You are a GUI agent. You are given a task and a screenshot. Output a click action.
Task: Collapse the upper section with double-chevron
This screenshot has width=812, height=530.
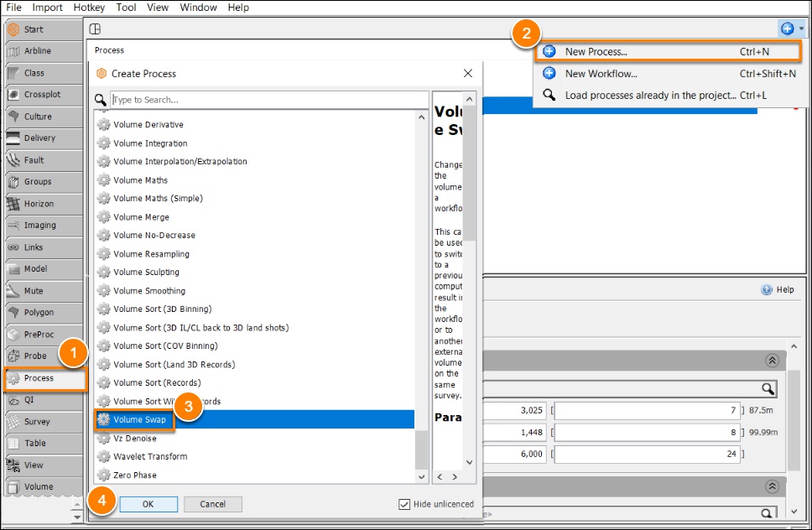[772, 361]
